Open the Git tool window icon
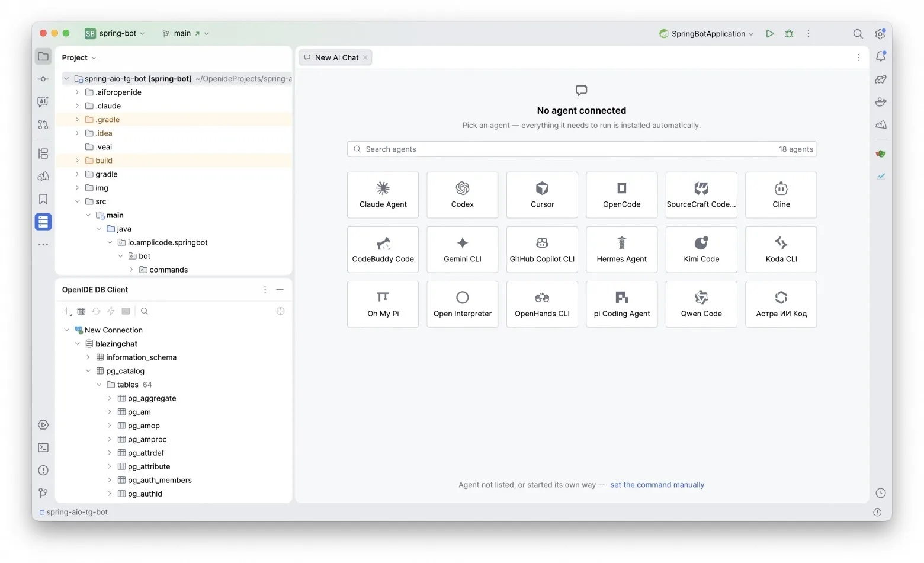924x563 pixels. tap(43, 493)
